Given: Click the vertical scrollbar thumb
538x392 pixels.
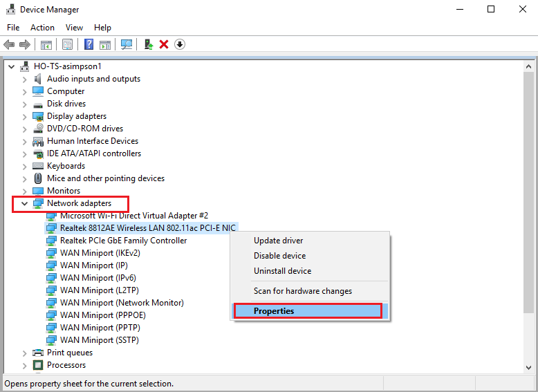Looking at the screenshot, I should (528, 192).
